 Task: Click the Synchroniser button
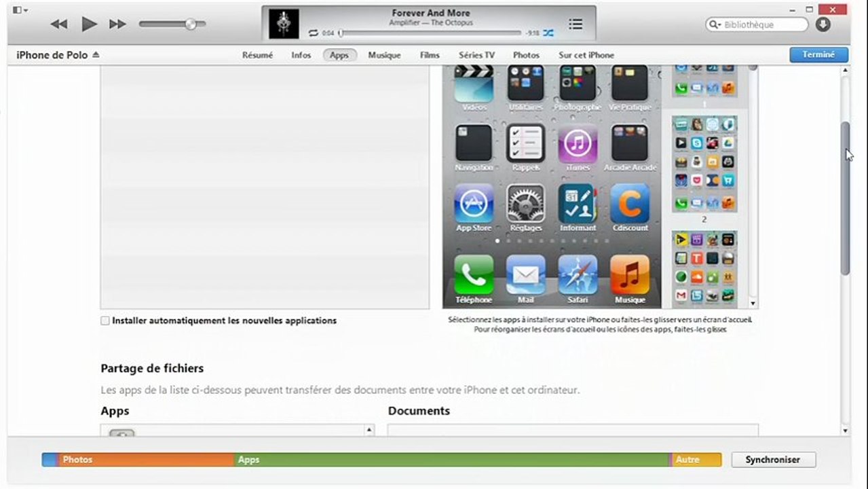[x=773, y=460]
